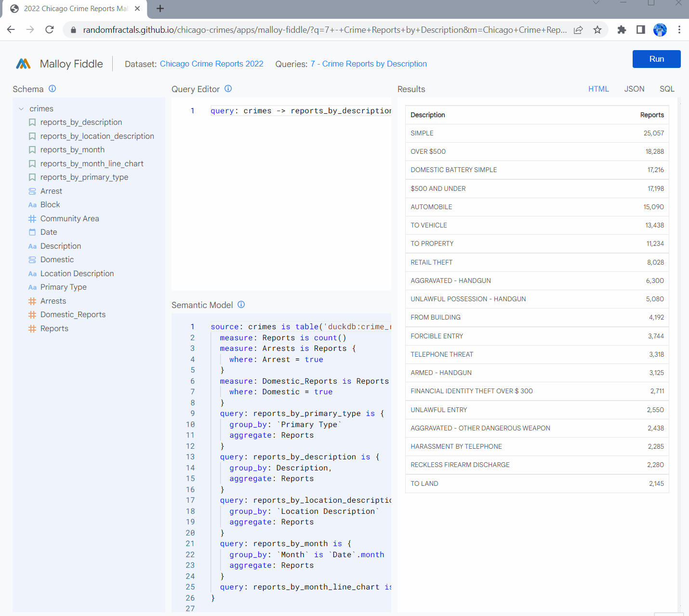This screenshot has height=616, width=689.
Task: Click semantic model line 13 reports_by_description
Action: pyautogui.click(x=300, y=457)
